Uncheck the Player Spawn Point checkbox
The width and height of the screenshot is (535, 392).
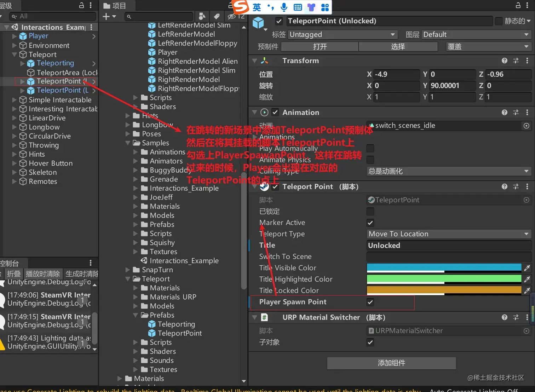tap(370, 302)
